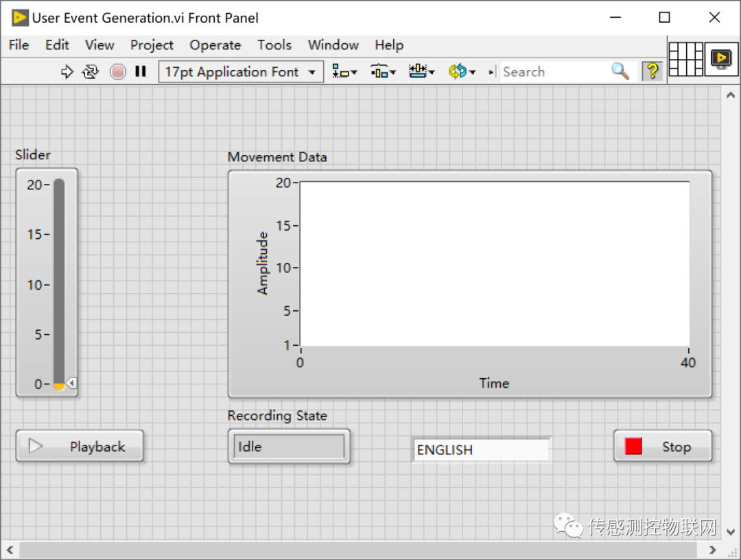Open the Distribute Objects dropdown

pos(383,71)
